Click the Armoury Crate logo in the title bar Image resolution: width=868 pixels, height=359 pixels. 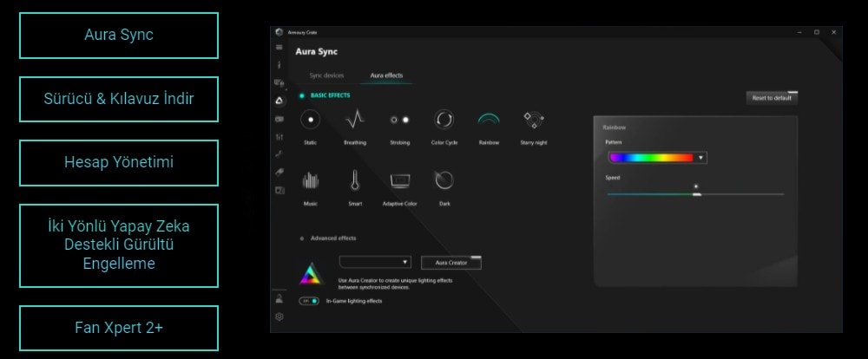click(x=279, y=32)
